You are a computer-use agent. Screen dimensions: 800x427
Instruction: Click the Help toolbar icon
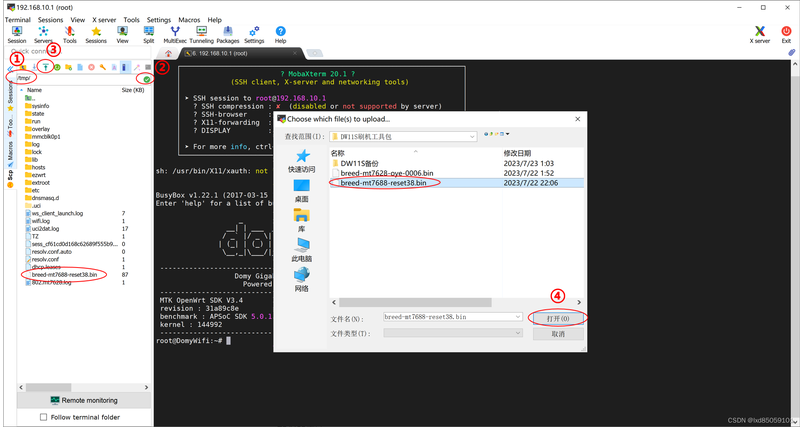[x=281, y=34]
